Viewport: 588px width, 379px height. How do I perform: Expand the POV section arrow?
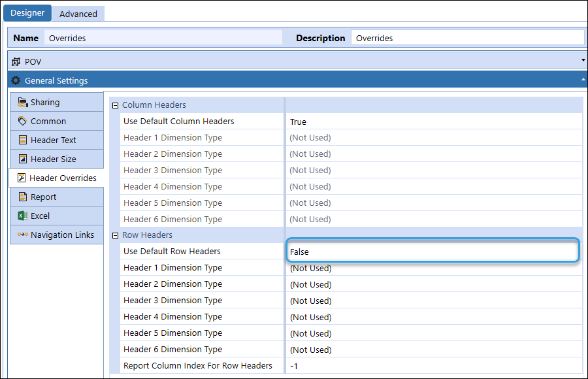[x=583, y=60]
